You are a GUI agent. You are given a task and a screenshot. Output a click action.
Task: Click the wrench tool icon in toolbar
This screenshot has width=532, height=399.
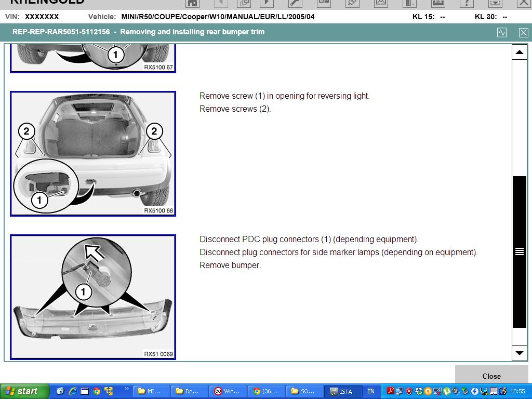coord(295,3)
